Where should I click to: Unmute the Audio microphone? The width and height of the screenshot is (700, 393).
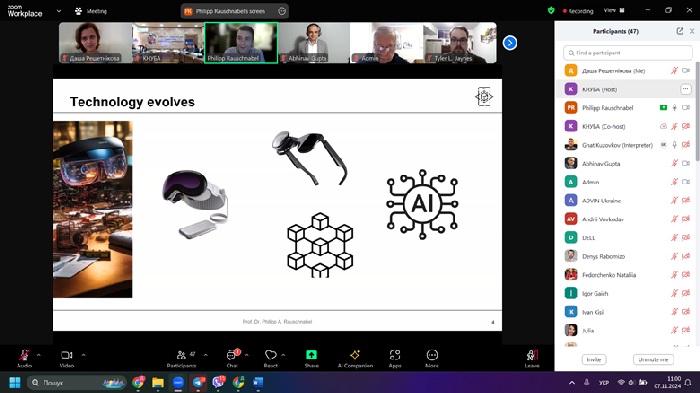24,355
